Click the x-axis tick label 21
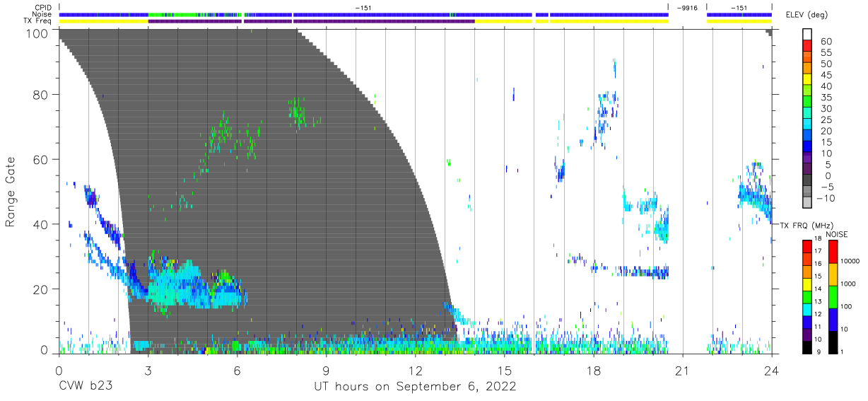 coord(683,371)
